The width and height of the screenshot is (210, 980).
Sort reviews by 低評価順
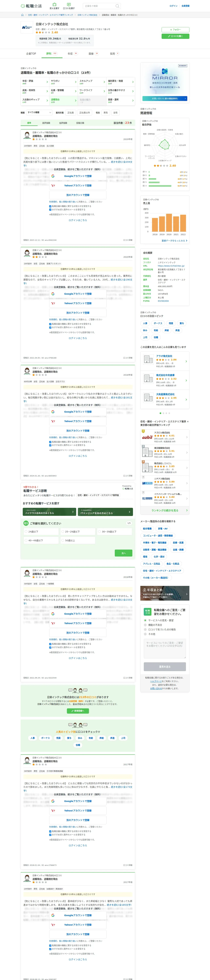pos(63,123)
